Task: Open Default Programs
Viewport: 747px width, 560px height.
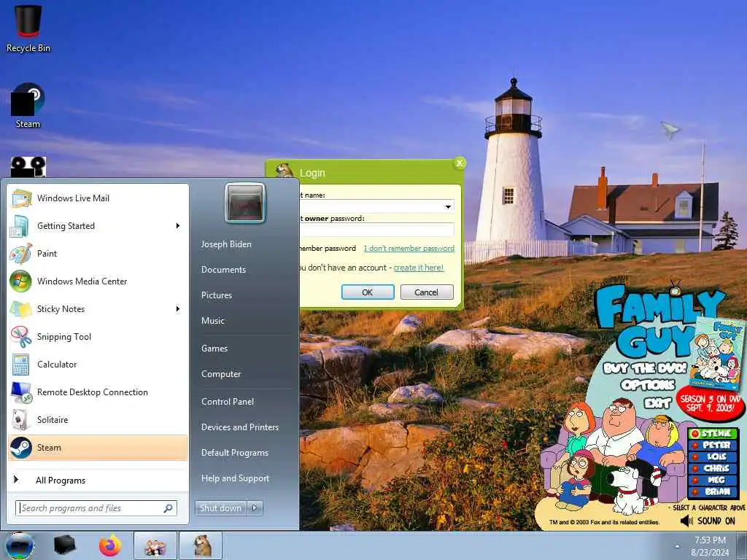Action: click(x=235, y=453)
